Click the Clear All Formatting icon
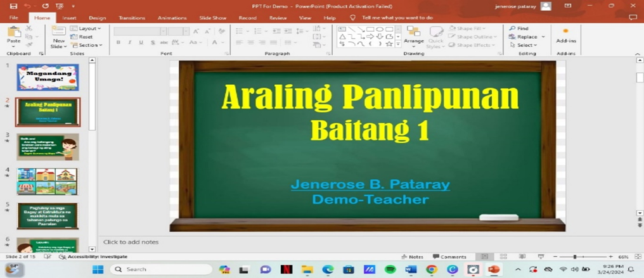Image resolution: width=644 pixels, height=278 pixels. [x=222, y=31]
